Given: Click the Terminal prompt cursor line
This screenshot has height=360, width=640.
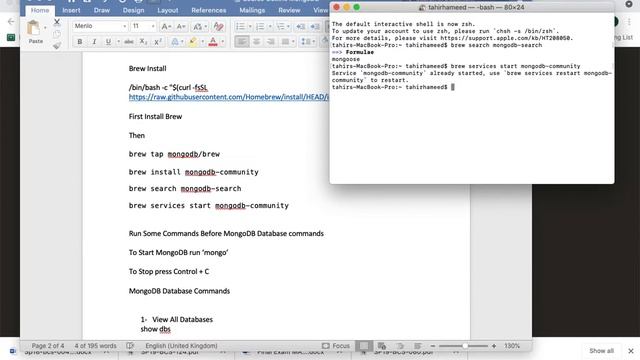Looking at the screenshot, I should [x=393, y=87].
